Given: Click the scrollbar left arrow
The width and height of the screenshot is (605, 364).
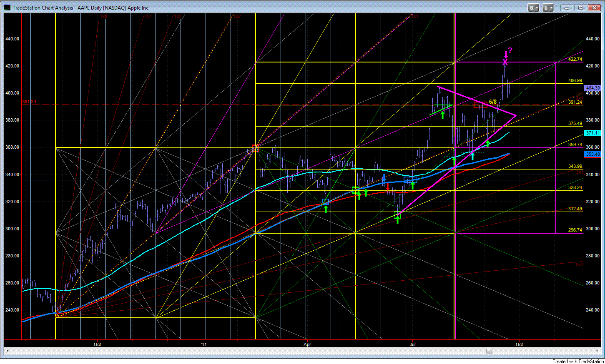Looking at the screenshot, I should pos(7,351).
